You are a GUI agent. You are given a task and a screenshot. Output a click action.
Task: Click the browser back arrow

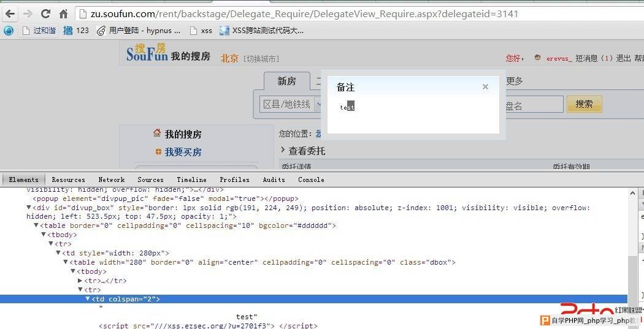click(10, 14)
